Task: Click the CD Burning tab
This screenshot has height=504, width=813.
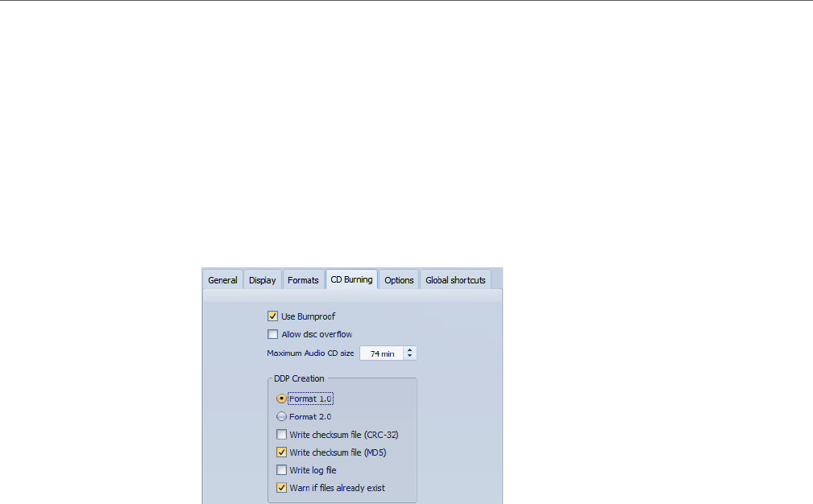Action: (351, 279)
